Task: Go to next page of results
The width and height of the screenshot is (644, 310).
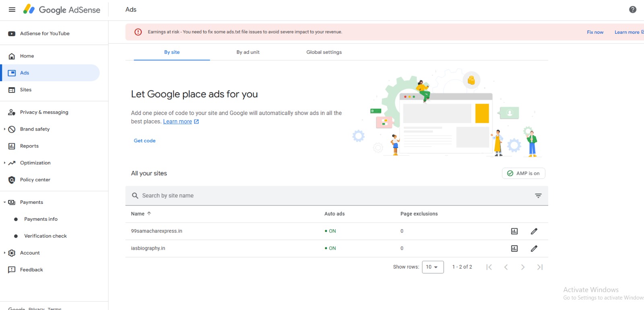Action: [523, 267]
